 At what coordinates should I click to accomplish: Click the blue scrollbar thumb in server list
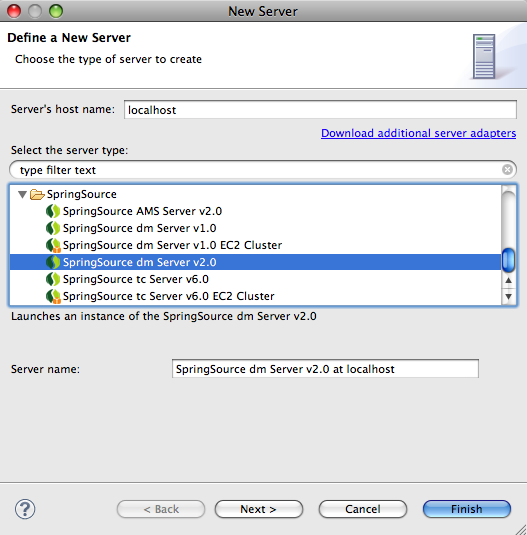tap(508, 260)
